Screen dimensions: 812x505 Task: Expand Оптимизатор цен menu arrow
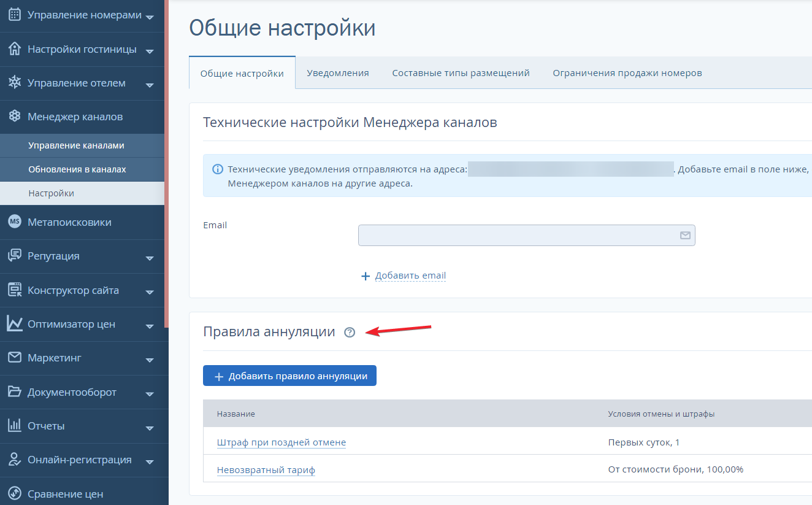(150, 326)
